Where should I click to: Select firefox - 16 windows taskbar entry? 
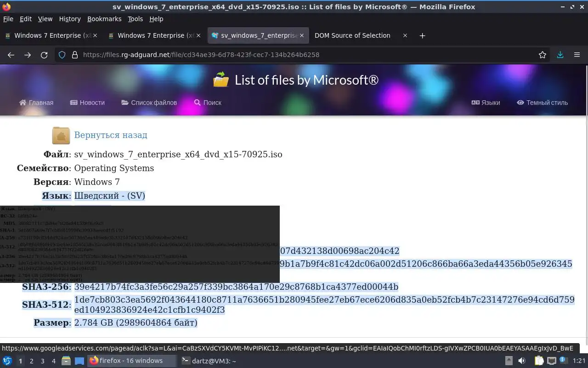pos(131,361)
